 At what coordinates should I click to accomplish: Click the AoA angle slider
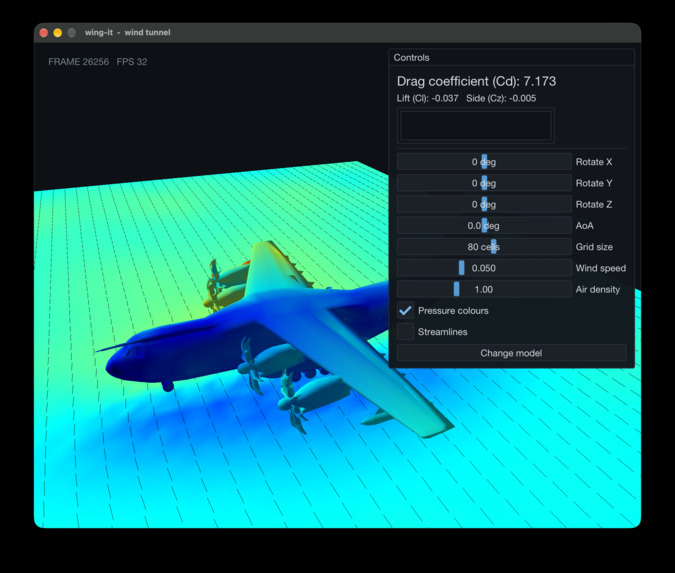click(x=484, y=226)
